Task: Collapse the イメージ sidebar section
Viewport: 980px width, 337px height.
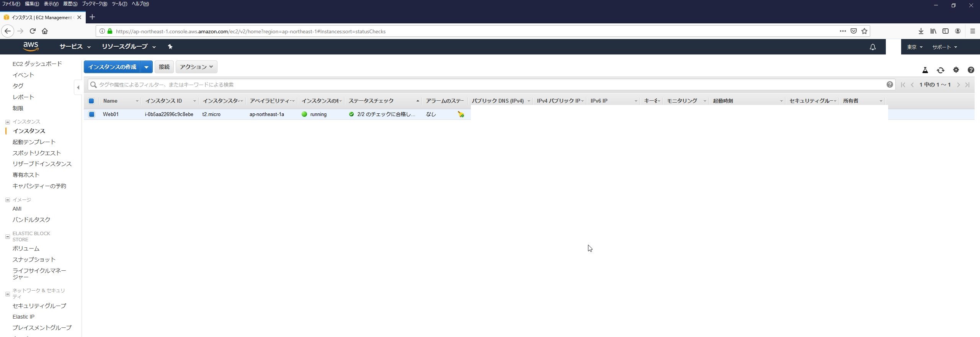Action: point(7,200)
